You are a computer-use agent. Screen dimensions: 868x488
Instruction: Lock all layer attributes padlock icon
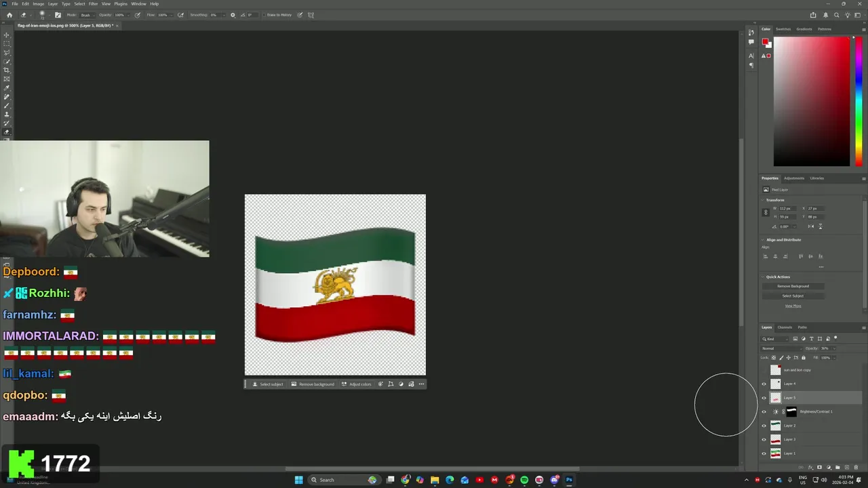pyautogui.click(x=804, y=358)
